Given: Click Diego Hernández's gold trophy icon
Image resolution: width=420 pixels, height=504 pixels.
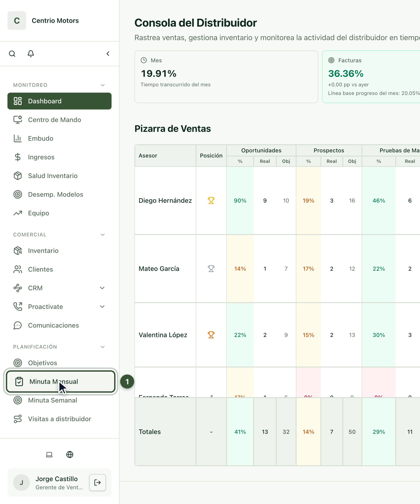Looking at the screenshot, I should tap(211, 200).
